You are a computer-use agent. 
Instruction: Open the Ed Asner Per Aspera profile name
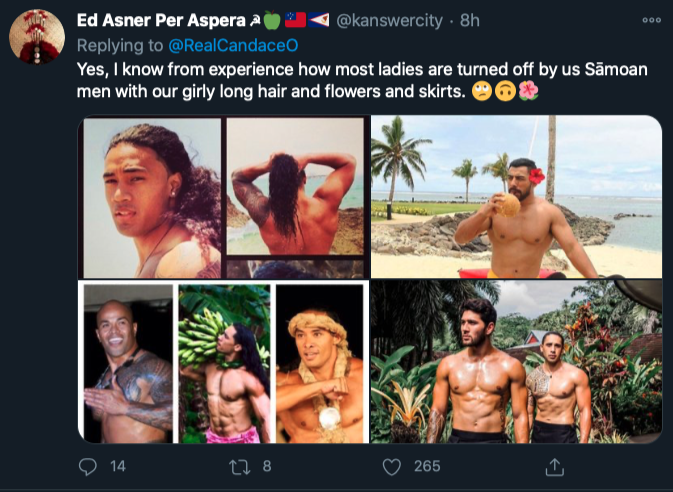160,21
